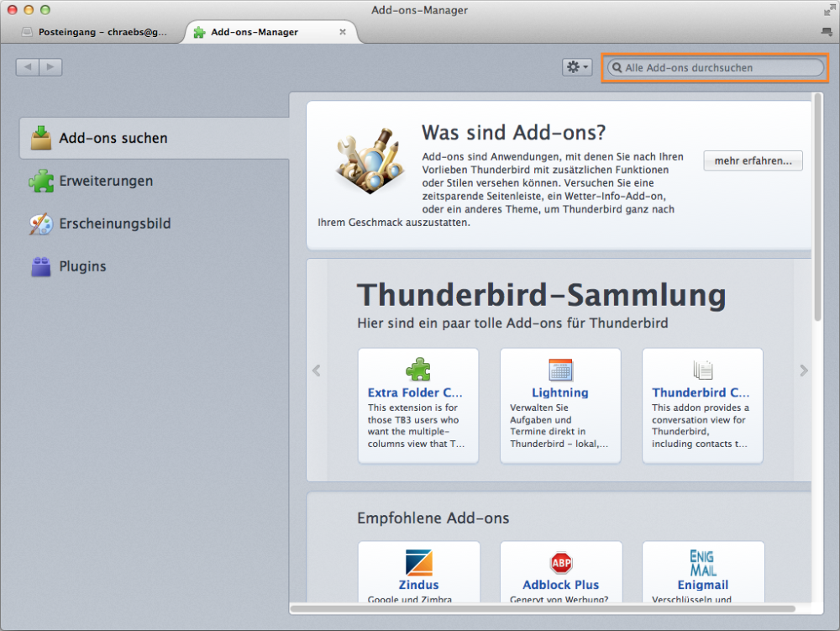840x631 pixels.
Task: Click the vertical scrollbar of the add-ons page
Action: 817,208
